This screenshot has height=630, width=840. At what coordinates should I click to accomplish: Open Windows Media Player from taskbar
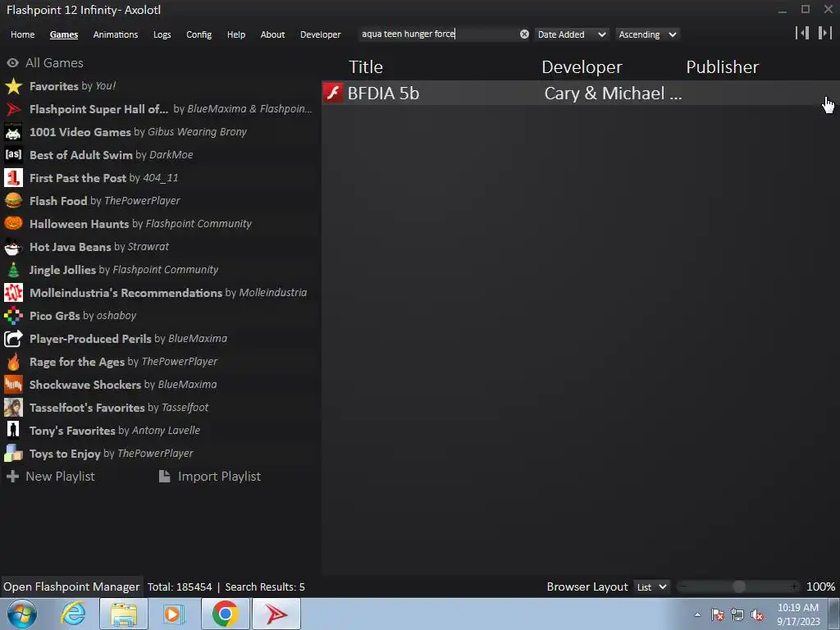coord(174,614)
